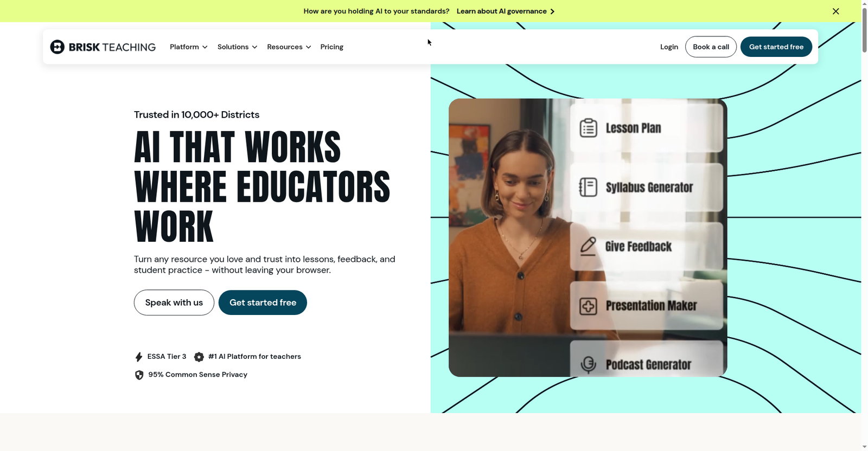Open the Login page
Image resolution: width=868 pixels, height=451 pixels.
tap(669, 47)
